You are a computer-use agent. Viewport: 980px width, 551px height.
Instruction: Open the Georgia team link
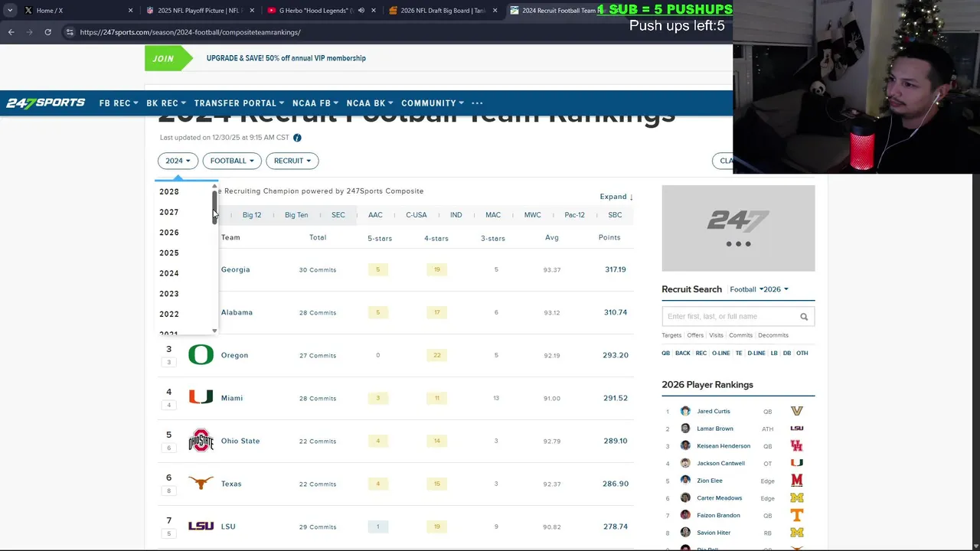(235, 269)
